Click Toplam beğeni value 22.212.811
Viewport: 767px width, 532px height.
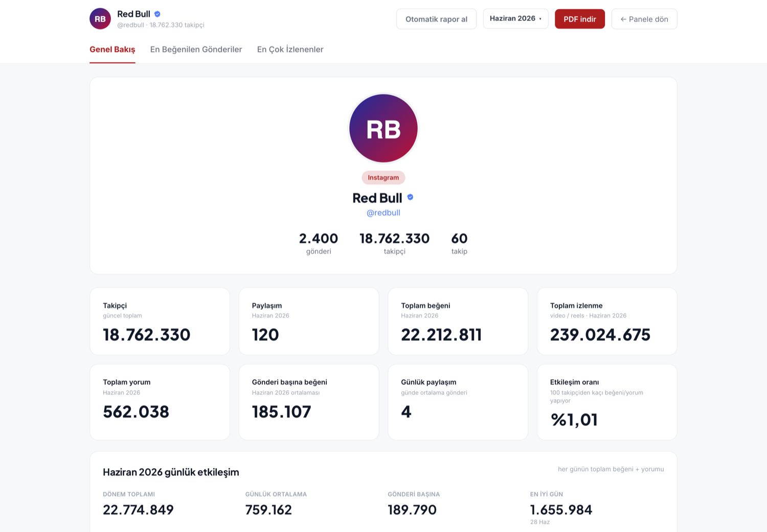(x=441, y=335)
